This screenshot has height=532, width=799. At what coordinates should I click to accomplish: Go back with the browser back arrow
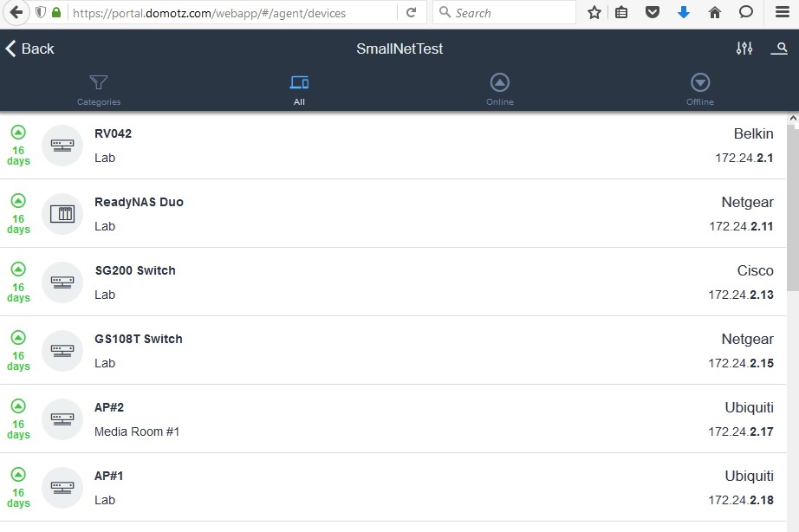pyautogui.click(x=16, y=12)
